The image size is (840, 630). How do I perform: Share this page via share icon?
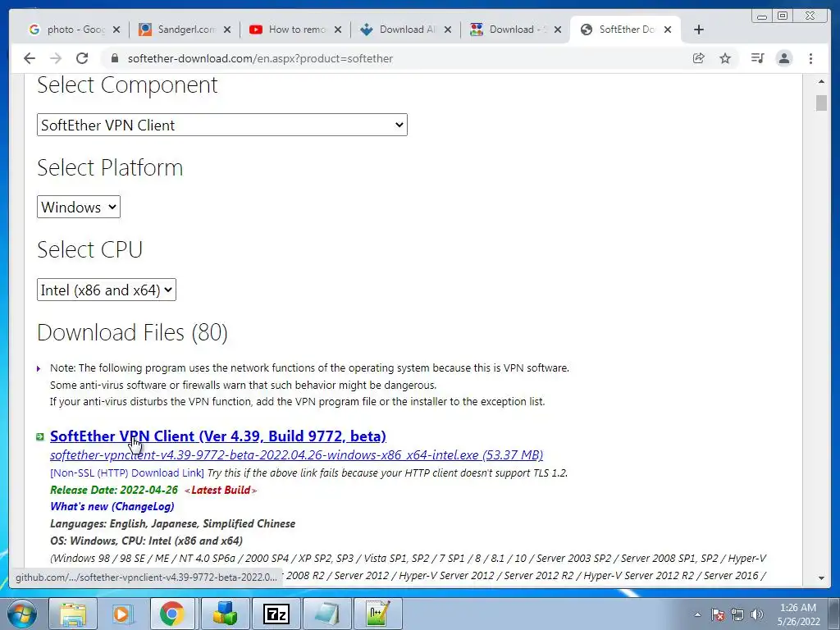699,58
